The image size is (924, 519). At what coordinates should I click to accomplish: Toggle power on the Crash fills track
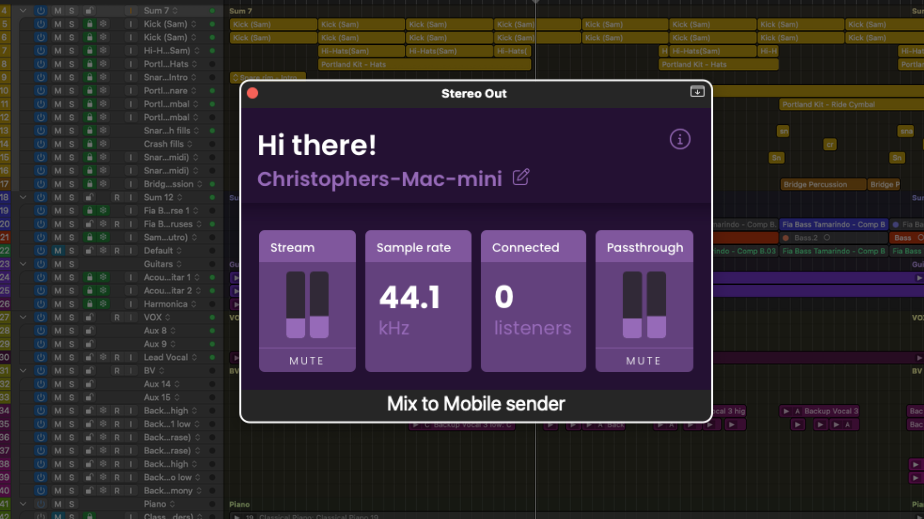(41, 144)
